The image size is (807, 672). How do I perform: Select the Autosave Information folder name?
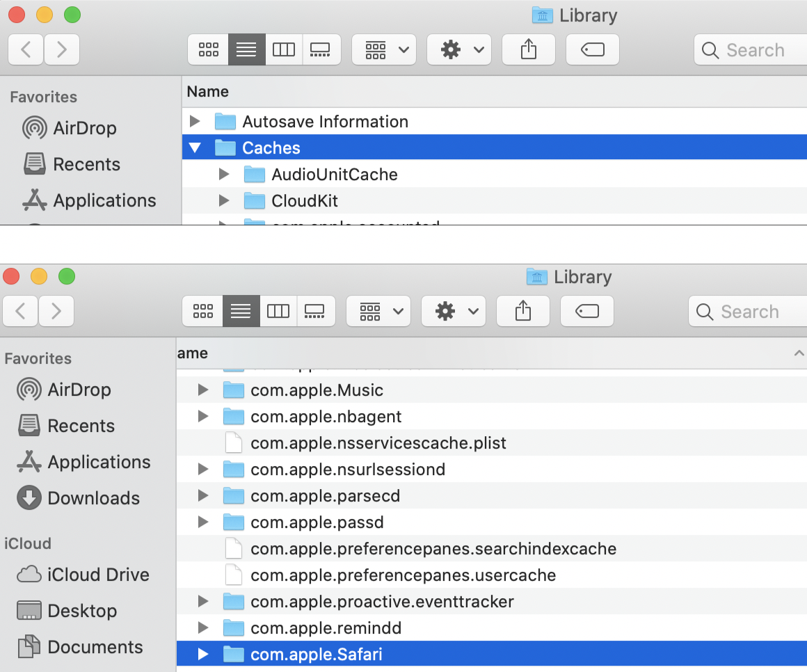tap(326, 122)
